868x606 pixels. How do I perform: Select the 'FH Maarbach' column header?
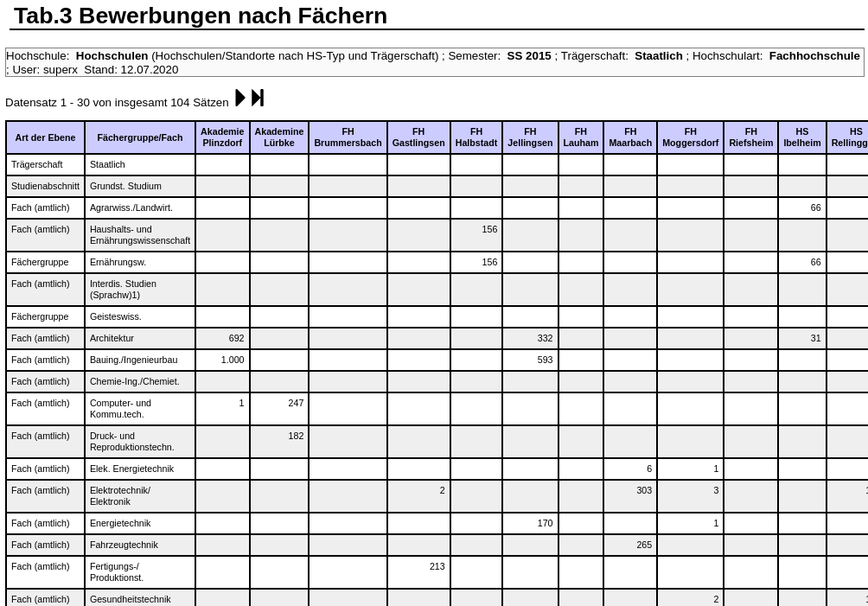click(x=630, y=137)
